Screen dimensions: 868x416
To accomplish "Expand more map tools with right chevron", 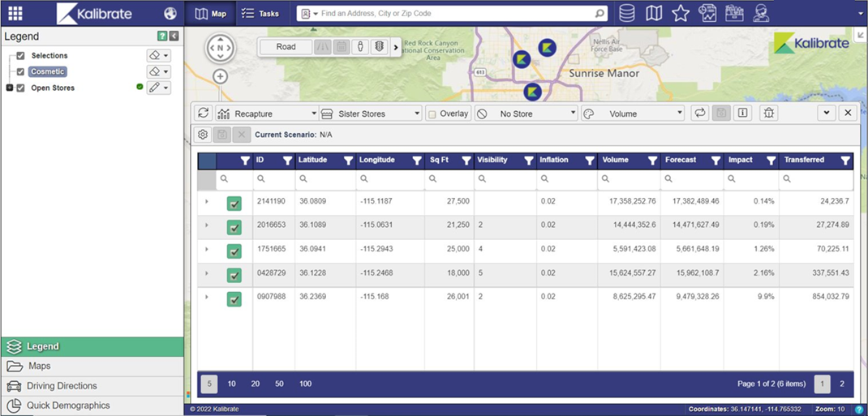I will coord(395,48).
